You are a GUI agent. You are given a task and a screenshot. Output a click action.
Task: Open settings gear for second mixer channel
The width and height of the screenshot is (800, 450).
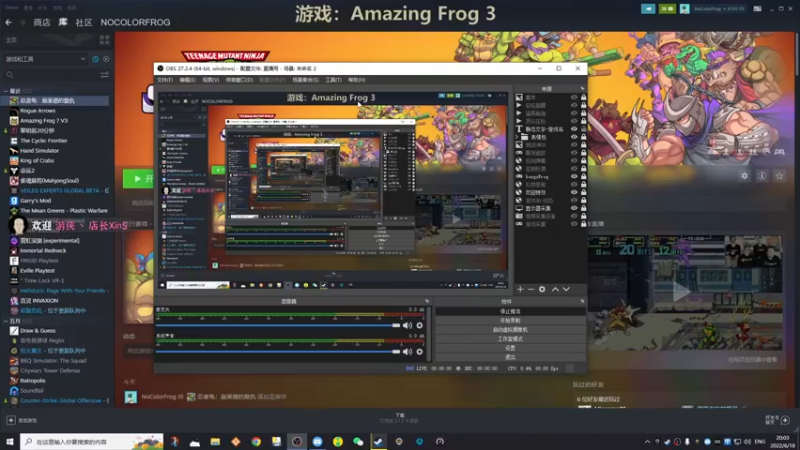pos(419,352)
